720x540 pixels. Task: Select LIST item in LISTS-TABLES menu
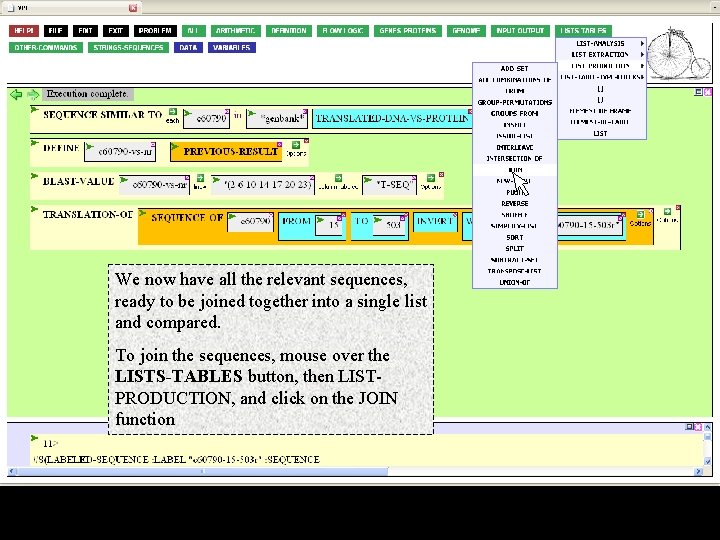tap(601, 134)
